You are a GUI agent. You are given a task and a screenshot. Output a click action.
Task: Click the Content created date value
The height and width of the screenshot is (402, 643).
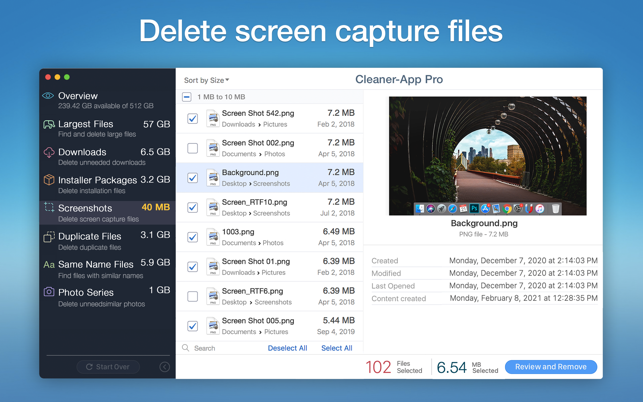coord(524,298)
